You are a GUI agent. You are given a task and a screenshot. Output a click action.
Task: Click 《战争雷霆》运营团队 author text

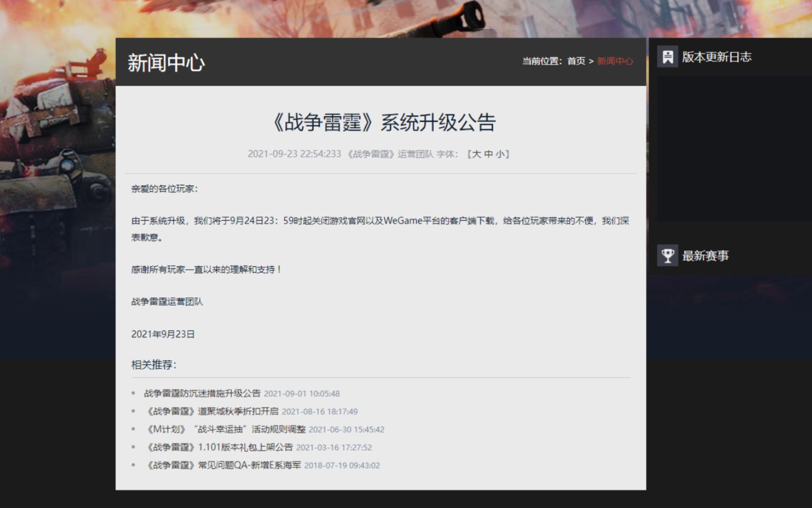coord(389,154)
